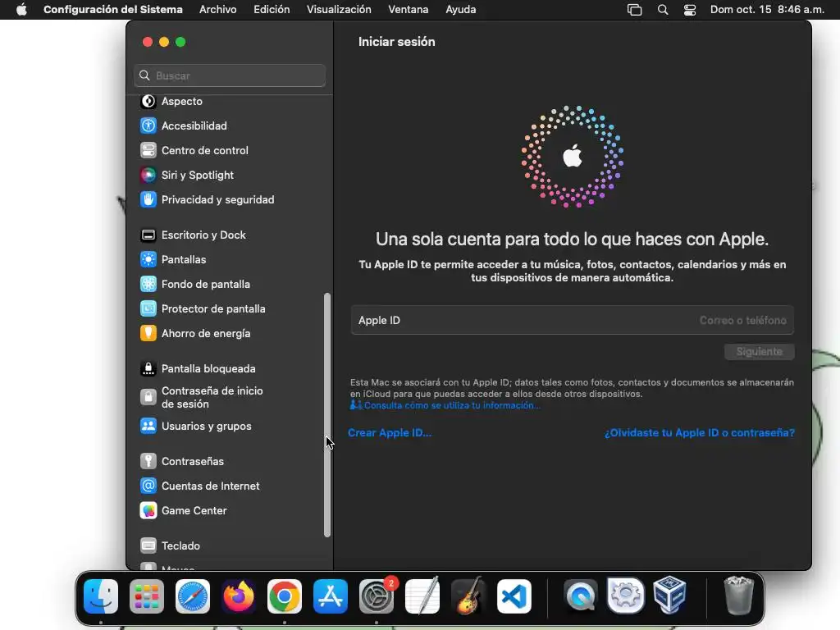Click the 'Iniciar sesión' title
This screenshot has width=840, height=630.
[x=396, y=42]
